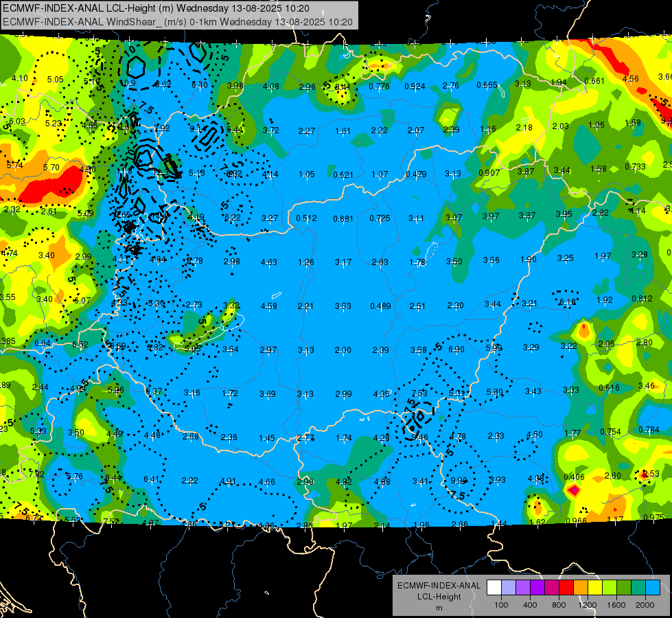Click the yellow legend color swatch
Viewport: 672px width, 618px height.
(595, 588)
